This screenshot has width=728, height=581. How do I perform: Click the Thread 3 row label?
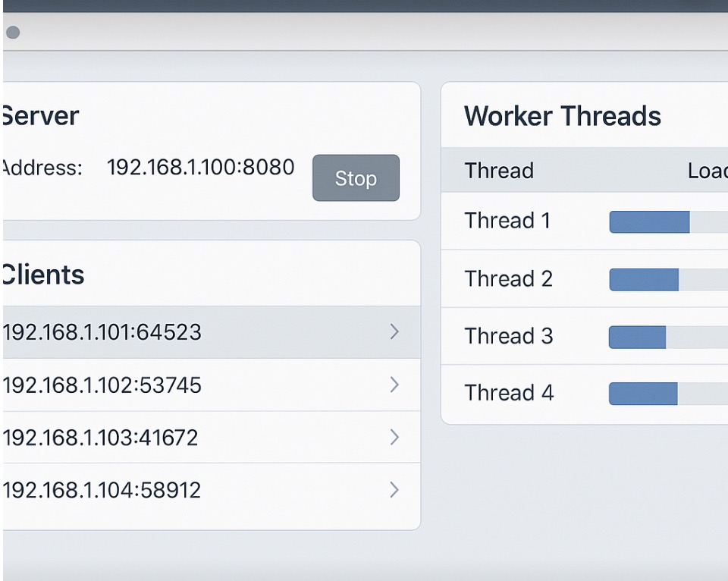pyautogui.click(x=509, y=336)
